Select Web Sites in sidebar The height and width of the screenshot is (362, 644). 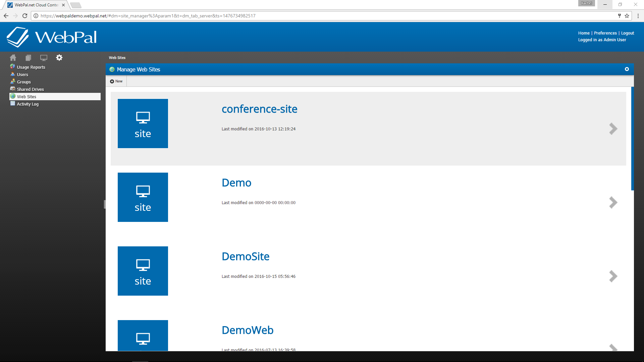click(55, 97)
